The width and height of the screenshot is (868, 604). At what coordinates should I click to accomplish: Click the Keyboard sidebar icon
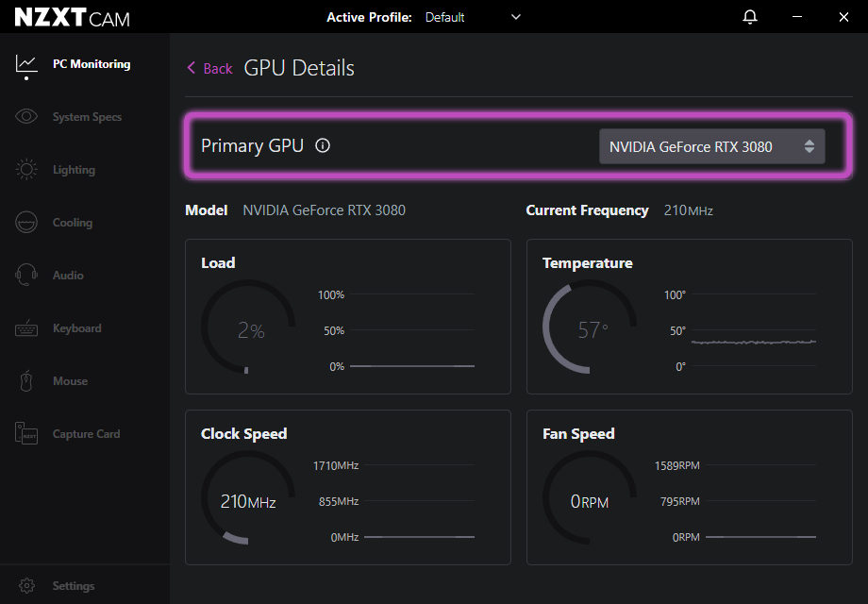pyautogui.click(x=26, y=328)
